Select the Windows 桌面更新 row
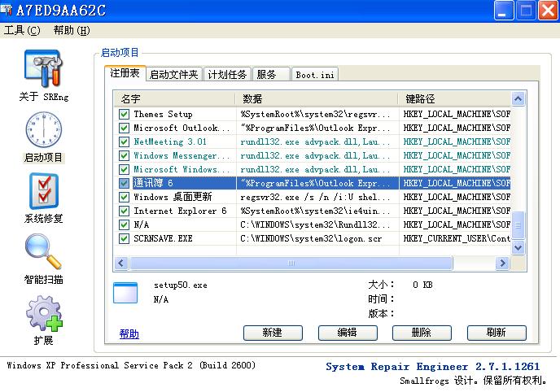This screenshot has width=560, height=392. [x=313, y=198]
